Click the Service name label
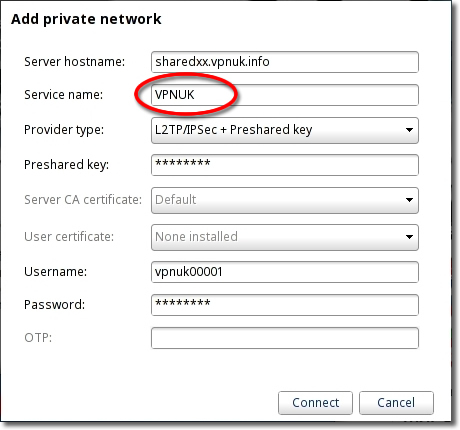This screenshot has height=430, width=460. (x=63, y=95)
